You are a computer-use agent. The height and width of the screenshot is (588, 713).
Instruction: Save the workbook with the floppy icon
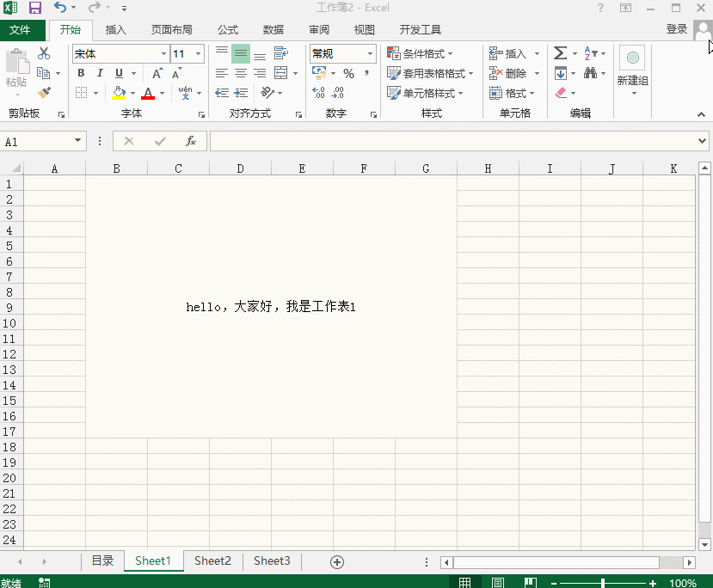coord(35,8)
